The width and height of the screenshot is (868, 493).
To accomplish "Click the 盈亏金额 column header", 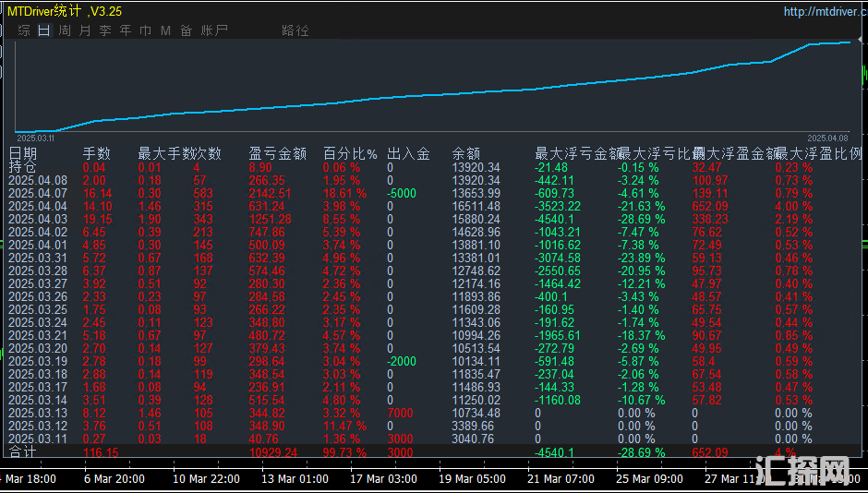I will 277,154.
